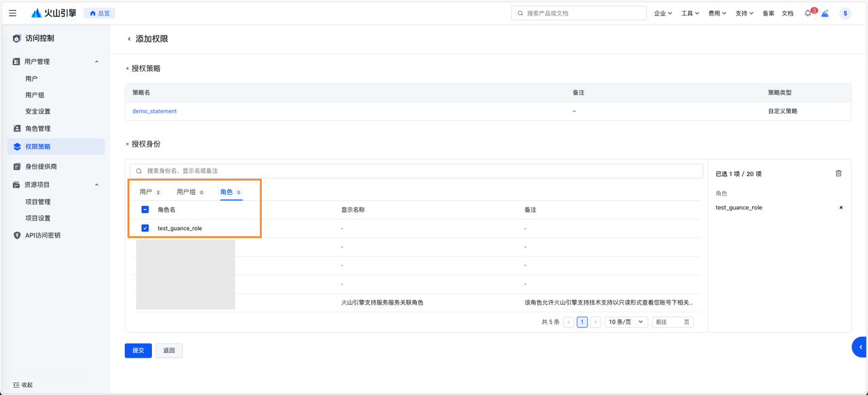Open the 10 条/页 page size dropdown
Image resolution: width=868 pixels, height=395 pixels.
click(x=626, y=322)
